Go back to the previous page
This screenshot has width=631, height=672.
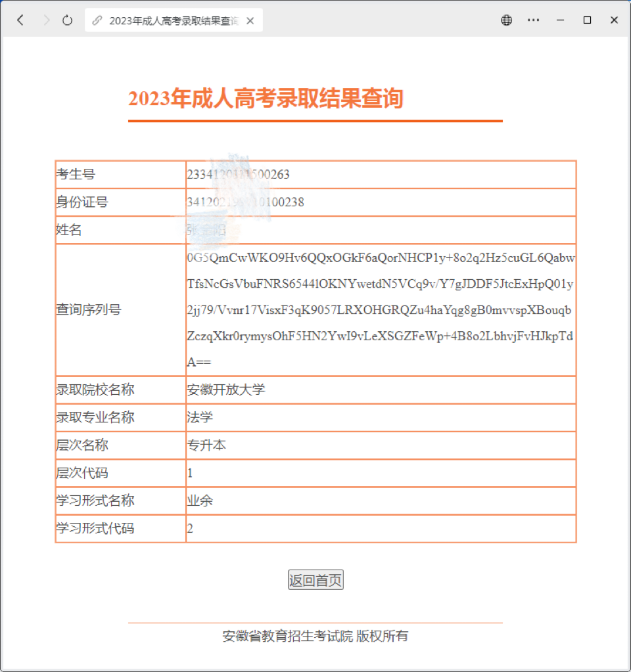click(x=20, y=20)
